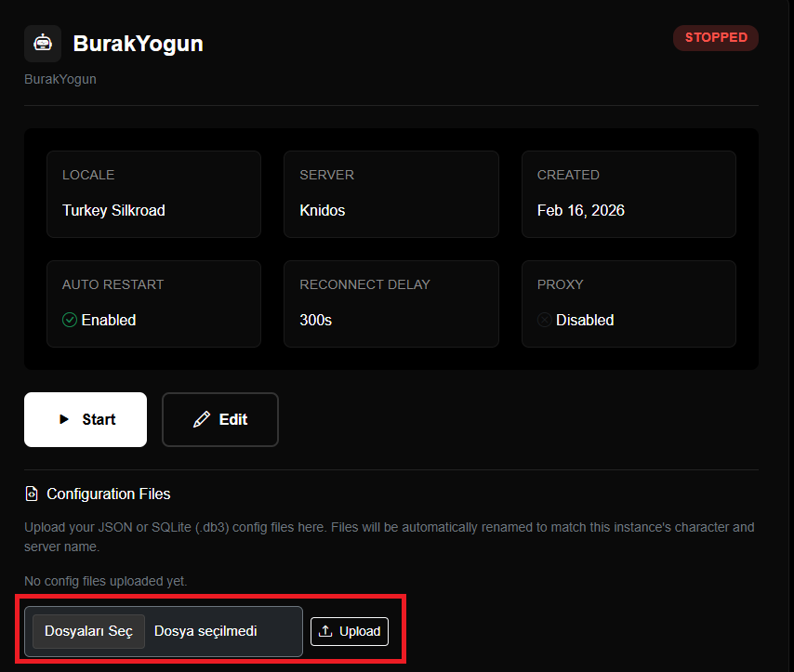The height and width of the screenshot is (672, 794).
Task: Click the BurakYogun instance title
Action: 138,44
